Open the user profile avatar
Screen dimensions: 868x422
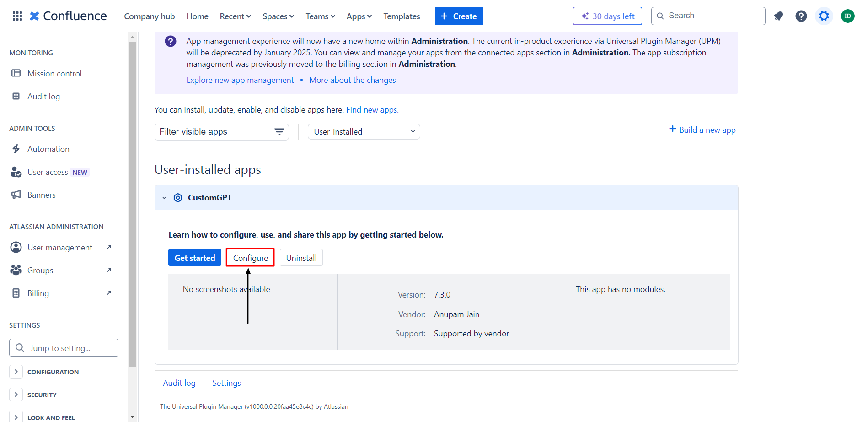click(848, 16)
